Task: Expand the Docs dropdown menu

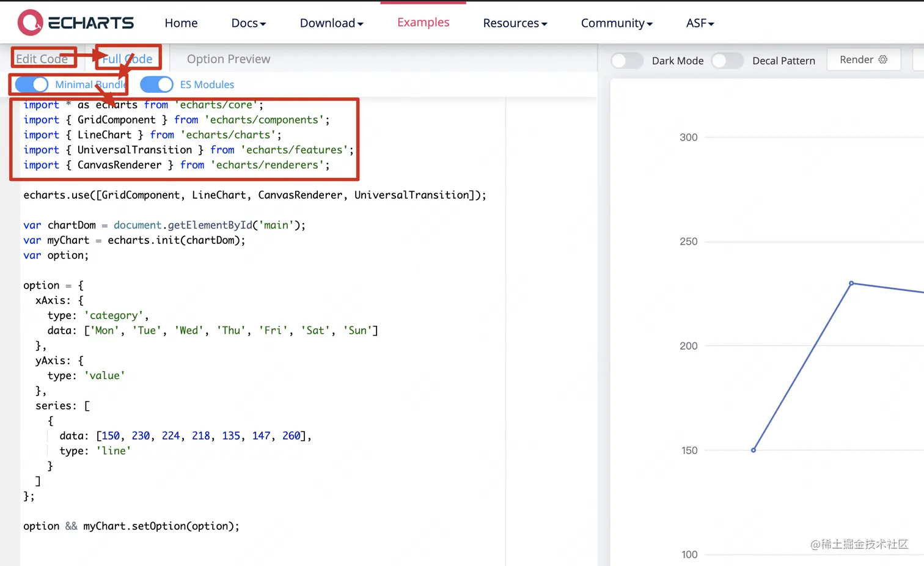Action: point(249,23)
